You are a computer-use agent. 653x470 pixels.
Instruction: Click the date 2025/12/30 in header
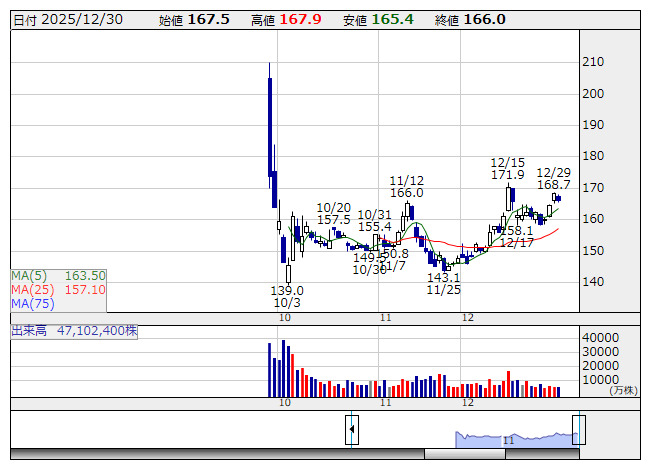tap(82, 20)
